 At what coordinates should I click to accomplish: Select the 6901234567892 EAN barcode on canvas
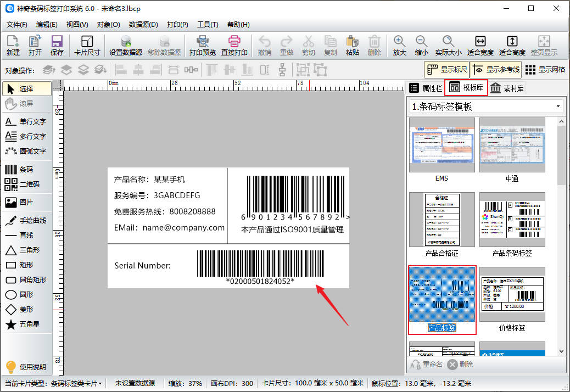tap(295, 198)
